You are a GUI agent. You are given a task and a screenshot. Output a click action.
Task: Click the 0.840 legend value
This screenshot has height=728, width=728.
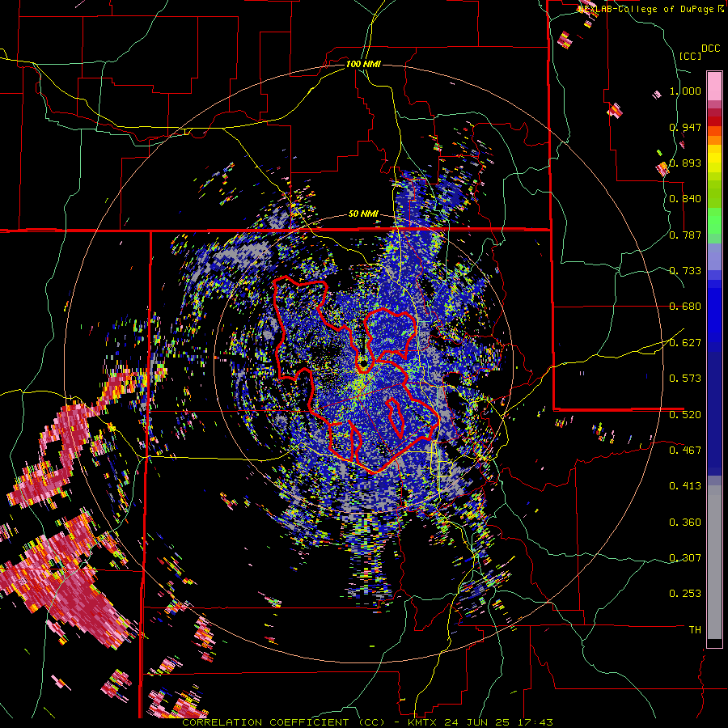tap(685, 199)
